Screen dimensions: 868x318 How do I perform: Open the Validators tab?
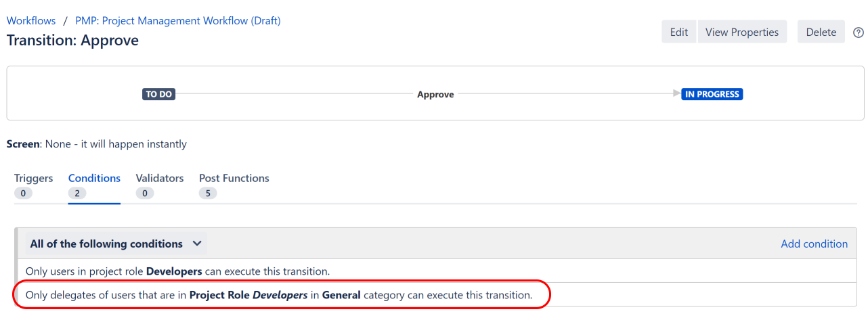click(x=160, y=179)
